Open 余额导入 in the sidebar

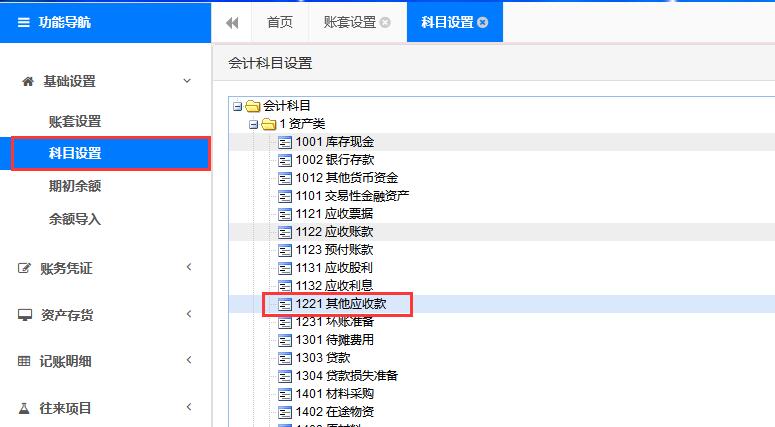pyautogui.click(x=75, y=218)
